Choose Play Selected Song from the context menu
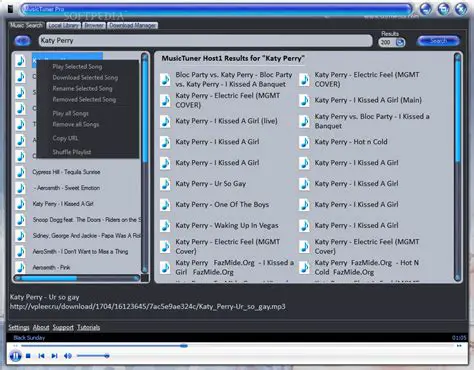474x370 pixels. click(77, 67)
